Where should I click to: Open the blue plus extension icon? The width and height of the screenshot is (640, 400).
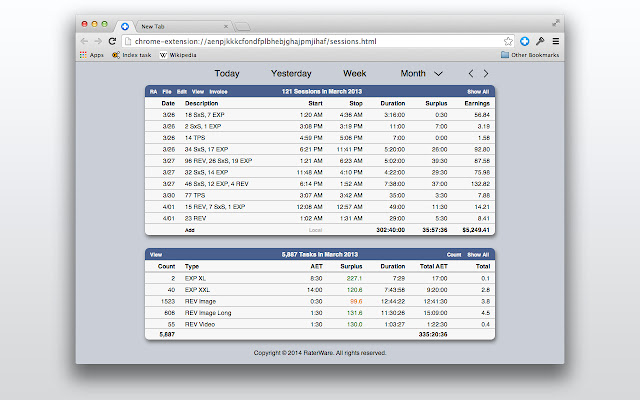click(x=524, y=41)
